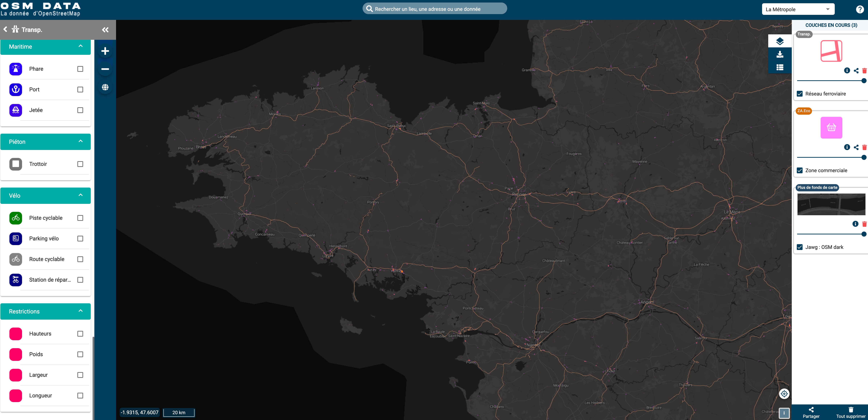
Task: Click the globe icon in map controls
Action: (105, 87)
